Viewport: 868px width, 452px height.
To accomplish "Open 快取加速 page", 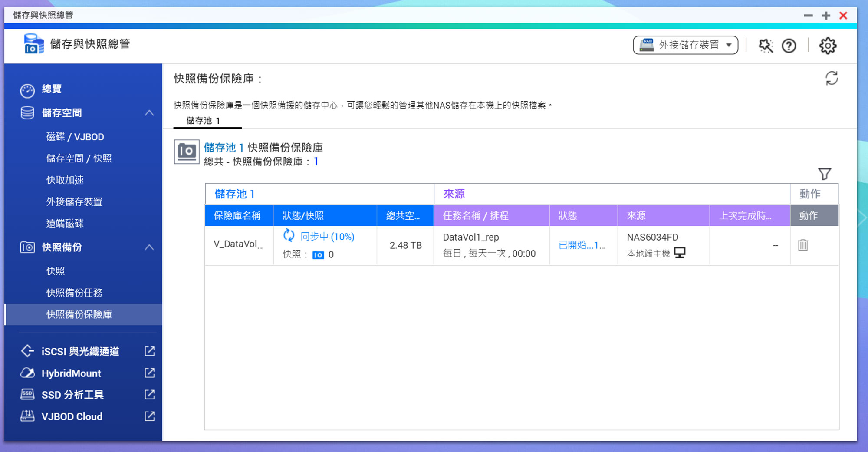I will pyautogui.click(x=65, y=180).
